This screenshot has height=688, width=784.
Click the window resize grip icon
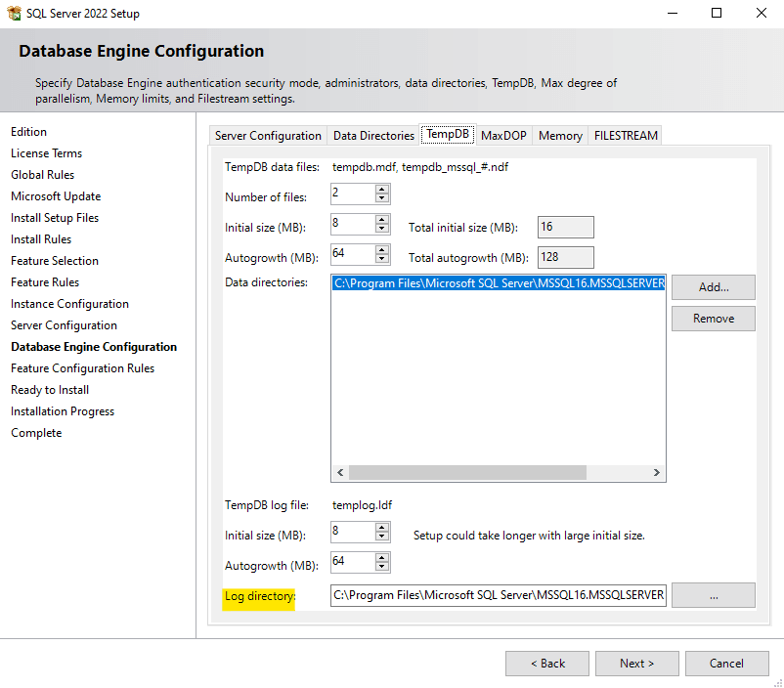778,682
